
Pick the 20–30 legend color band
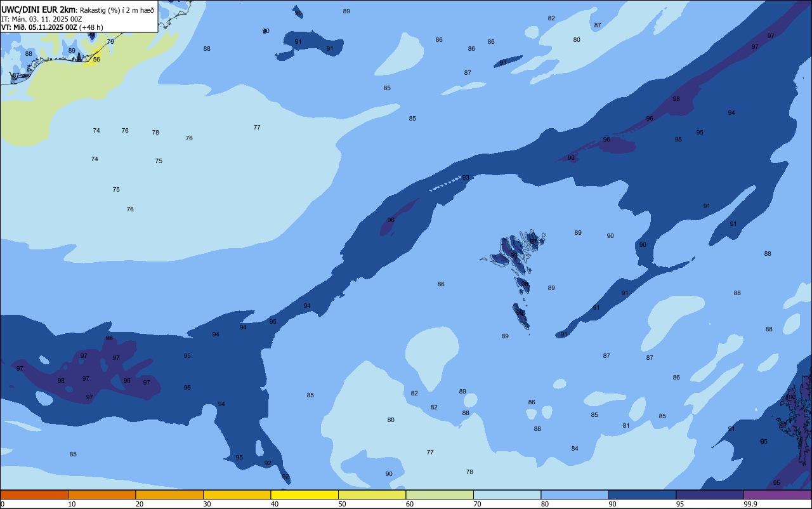tap(169, 494)
